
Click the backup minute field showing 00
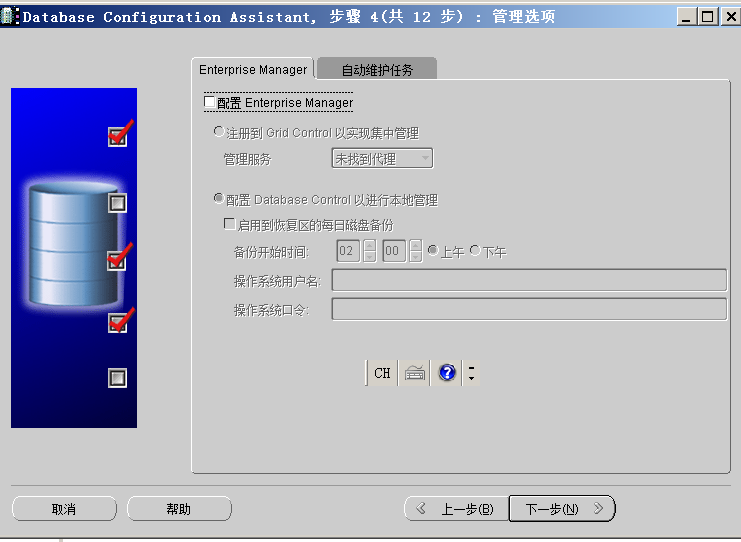point(394,251)
